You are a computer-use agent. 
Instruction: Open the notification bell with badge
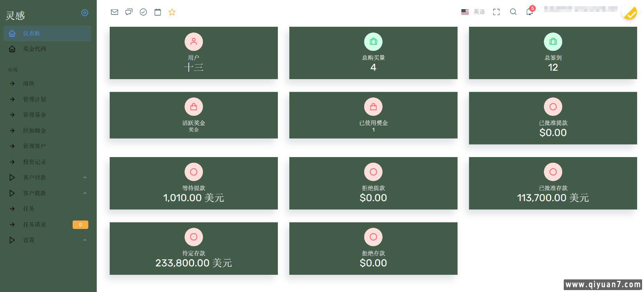pos(529,12)
